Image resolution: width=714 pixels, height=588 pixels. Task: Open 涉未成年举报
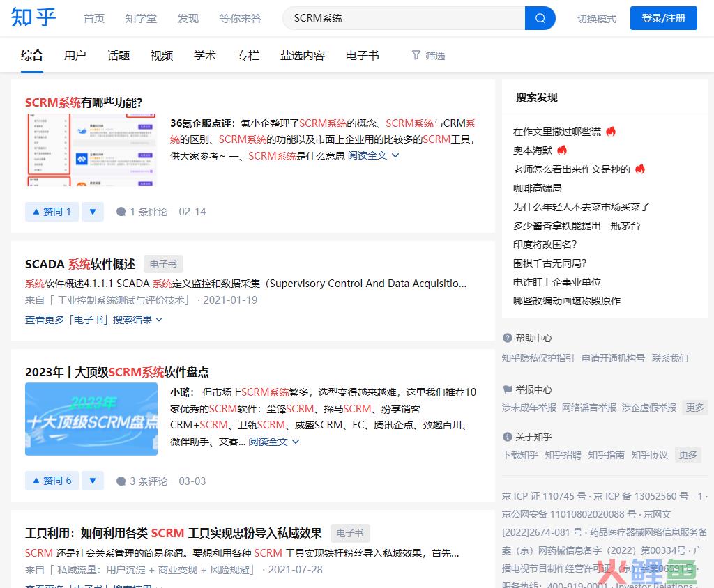529,408
